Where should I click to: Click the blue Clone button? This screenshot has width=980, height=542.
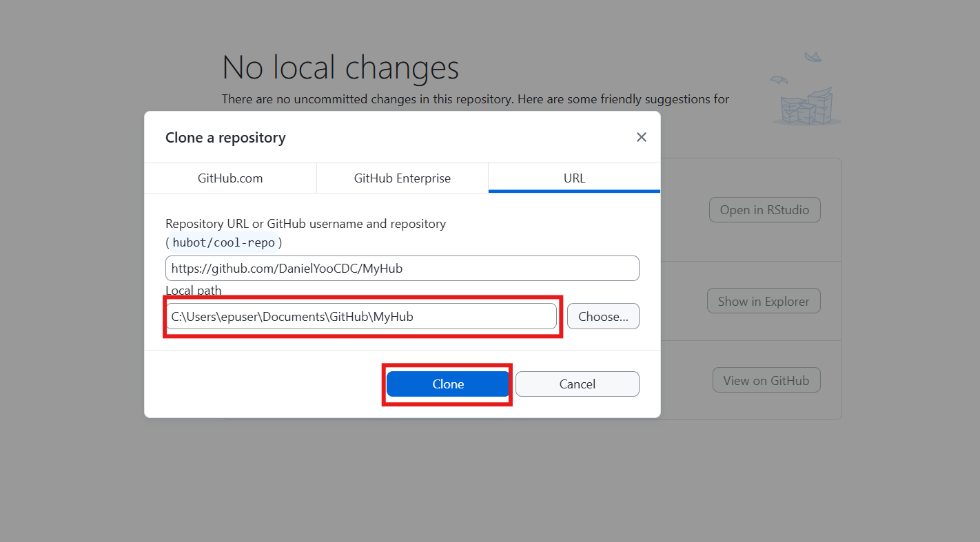tap(448, 384)
